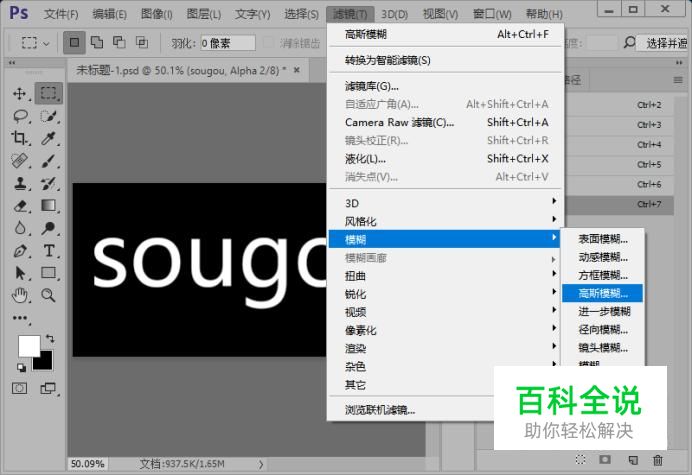Select the Rectangle shape tool
692x475 pixels.
tap(49, 273)
